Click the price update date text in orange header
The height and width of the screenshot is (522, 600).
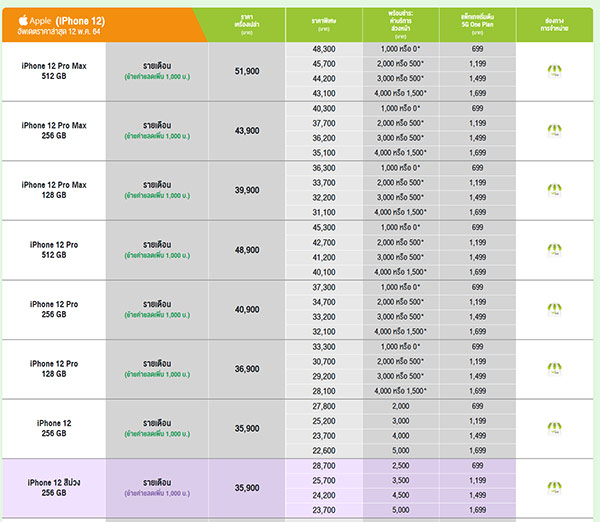pyautogui.click(x=59, y=32)
